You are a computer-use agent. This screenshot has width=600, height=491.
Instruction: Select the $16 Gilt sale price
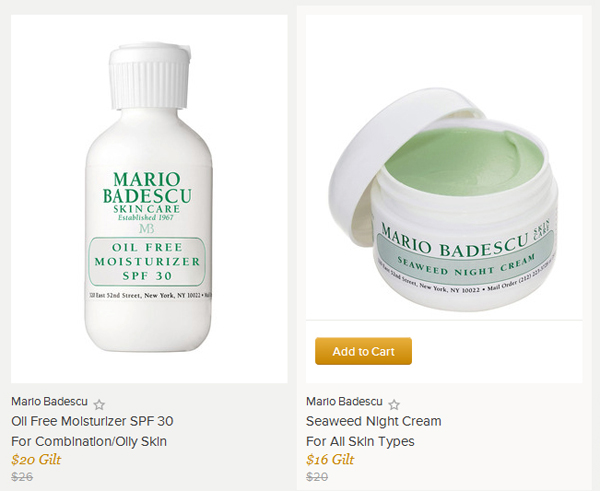pos(330,460)
